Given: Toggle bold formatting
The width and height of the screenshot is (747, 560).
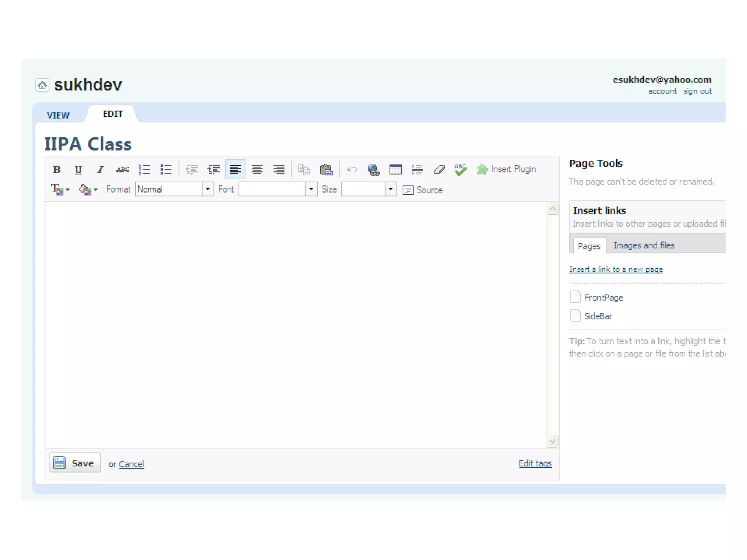Looking at the screenshot, I should pos(57,170).
